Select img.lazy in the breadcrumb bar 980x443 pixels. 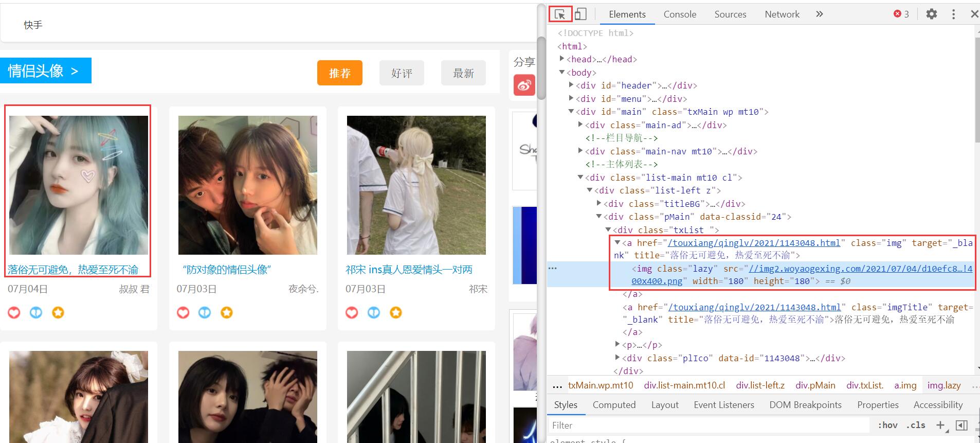[944, 385]
